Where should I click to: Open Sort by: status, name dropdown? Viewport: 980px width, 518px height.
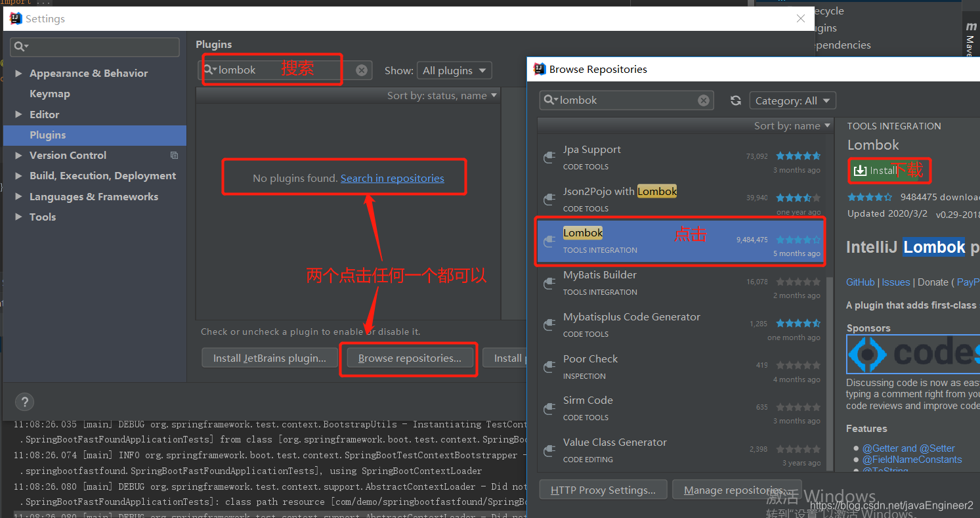coord(442,96)
